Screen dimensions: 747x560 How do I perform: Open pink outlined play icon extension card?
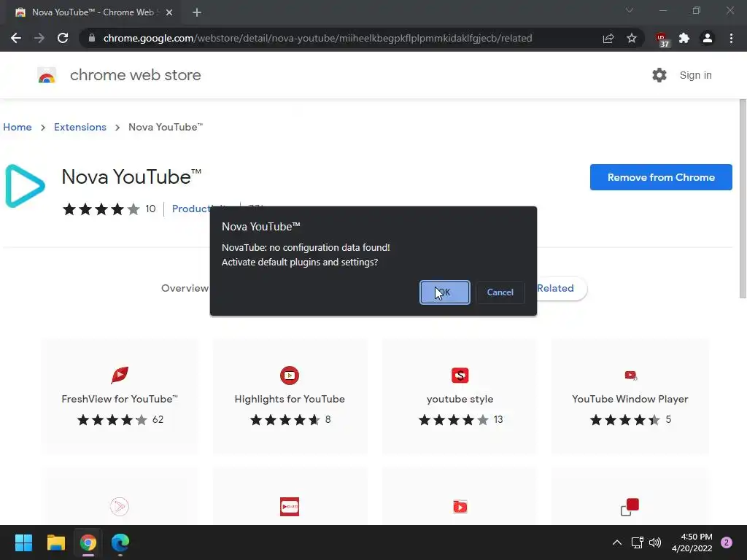[120, 506]
